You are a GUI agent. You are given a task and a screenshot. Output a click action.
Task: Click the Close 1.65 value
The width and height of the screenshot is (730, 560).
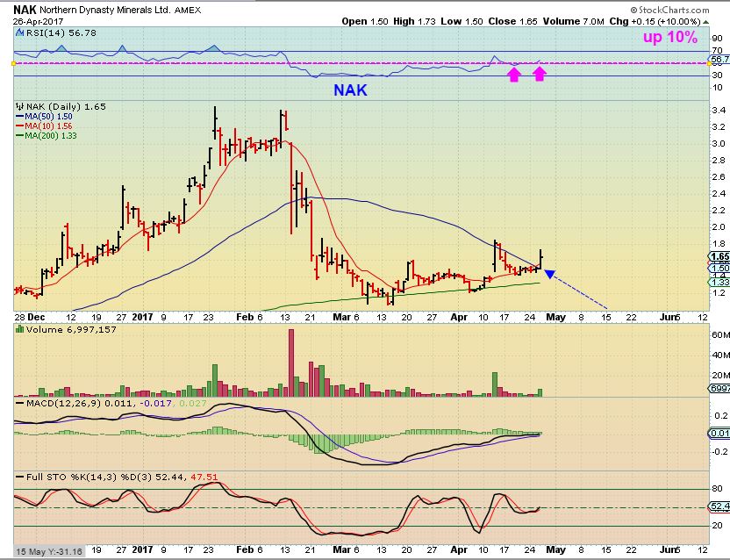pyautogui.click(x=512, y=21)
